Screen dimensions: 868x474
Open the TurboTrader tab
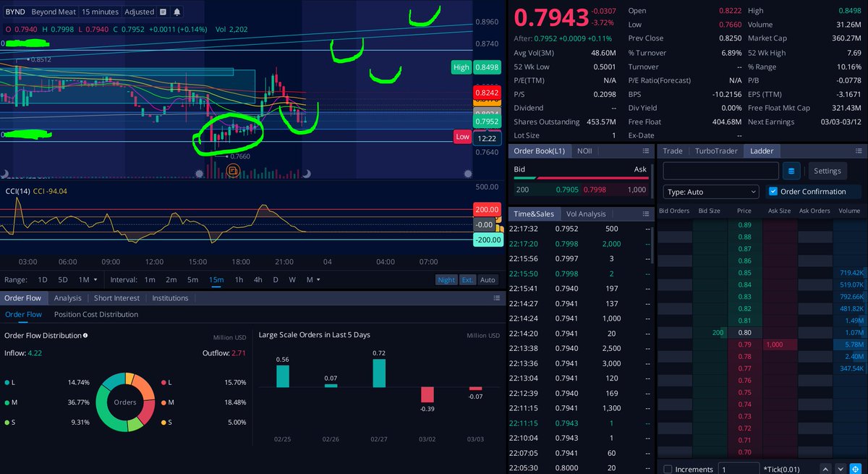[716, 151]
